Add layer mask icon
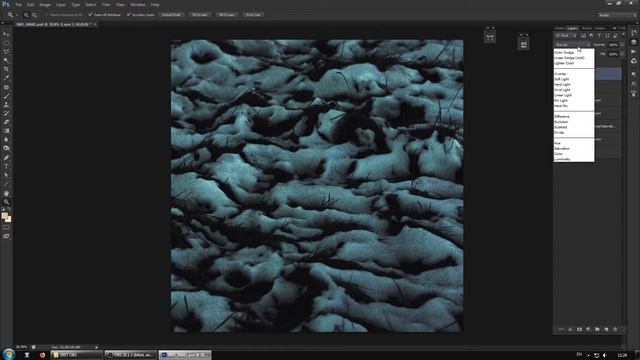The width and height of the screenshot is (640, 360). [x=579, y=329]
